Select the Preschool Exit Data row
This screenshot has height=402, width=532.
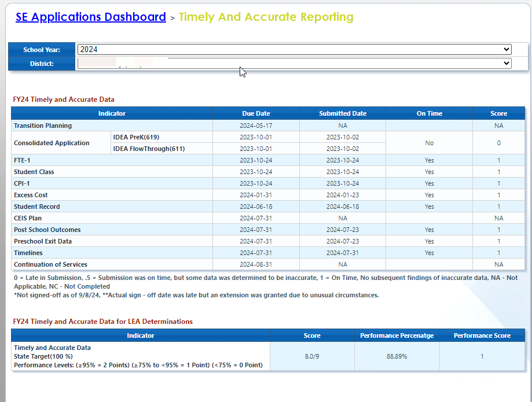tap(43, 241)
